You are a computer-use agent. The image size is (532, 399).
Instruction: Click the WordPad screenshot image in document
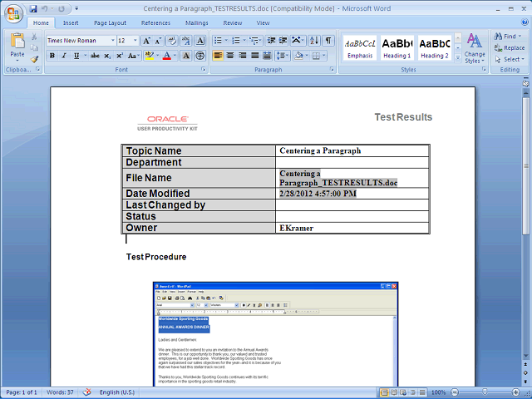coord(275,334)
